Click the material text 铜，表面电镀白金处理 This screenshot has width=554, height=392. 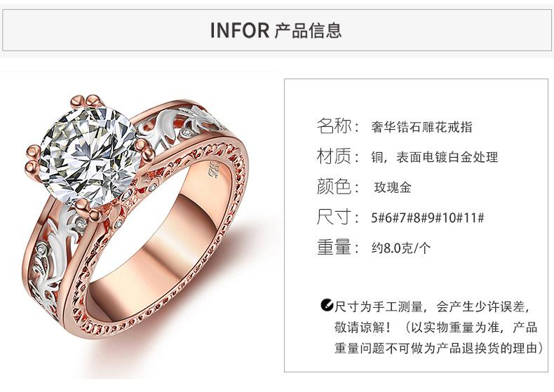(x=434, y=157)
